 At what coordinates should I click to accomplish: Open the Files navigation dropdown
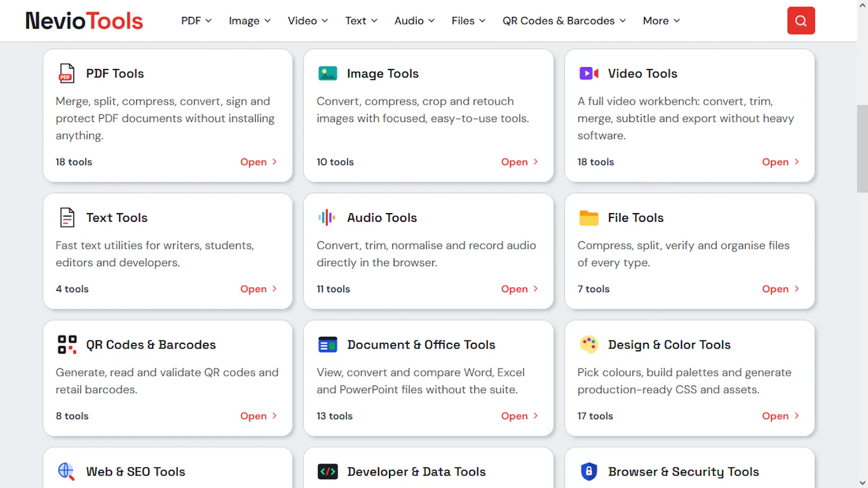[468, 21]
